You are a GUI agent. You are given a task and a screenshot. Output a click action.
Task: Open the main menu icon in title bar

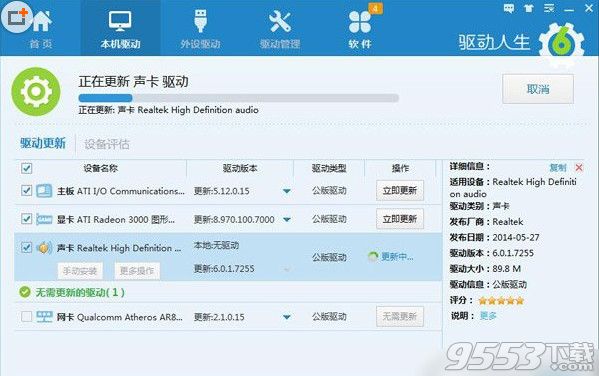pos(549,8)
